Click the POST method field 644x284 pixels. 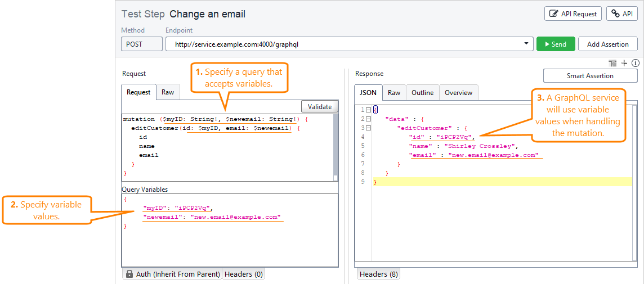tap(142, 44)
